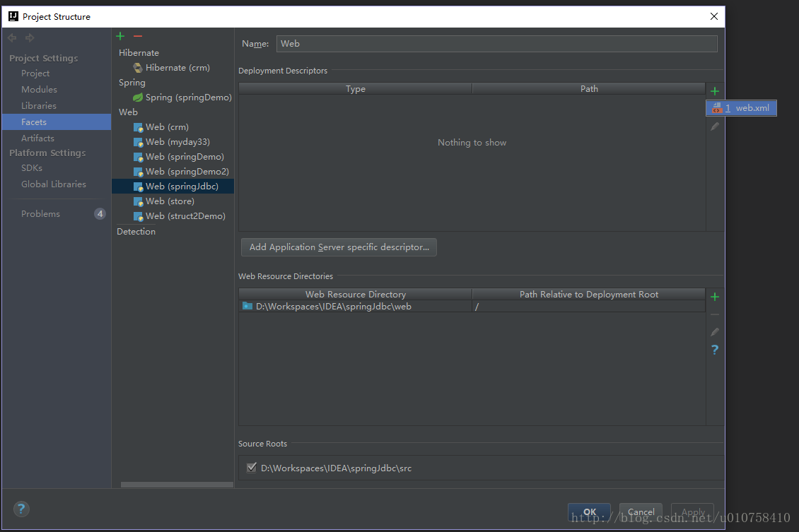
Task: Remove the web resource directory with the minus icon
Action: coord(715,314)
